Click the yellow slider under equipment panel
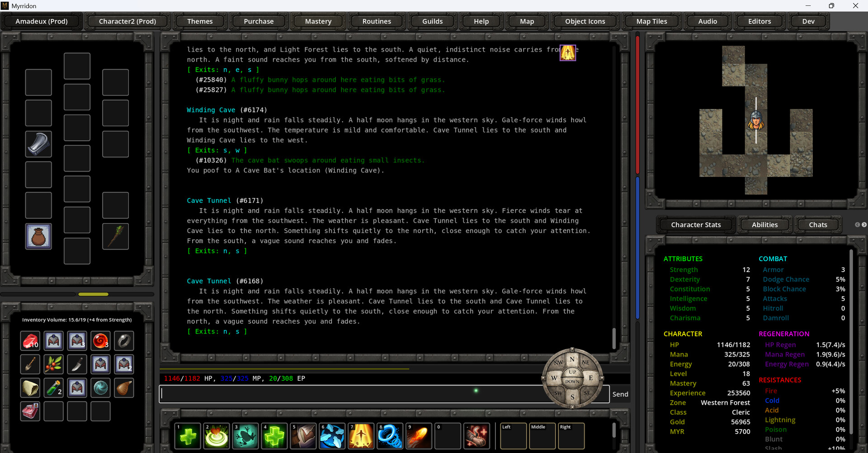This screenshot has height=453, width=868. (x=93, y=294)
